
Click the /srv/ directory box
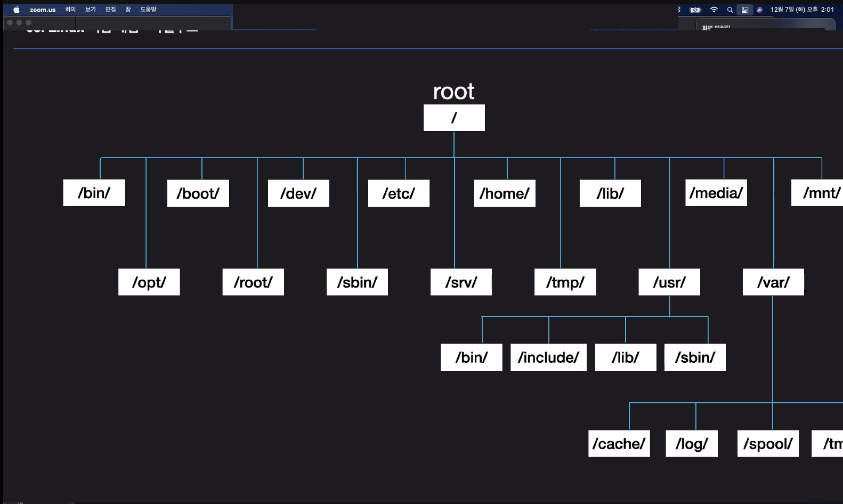(x=461, y=282)
